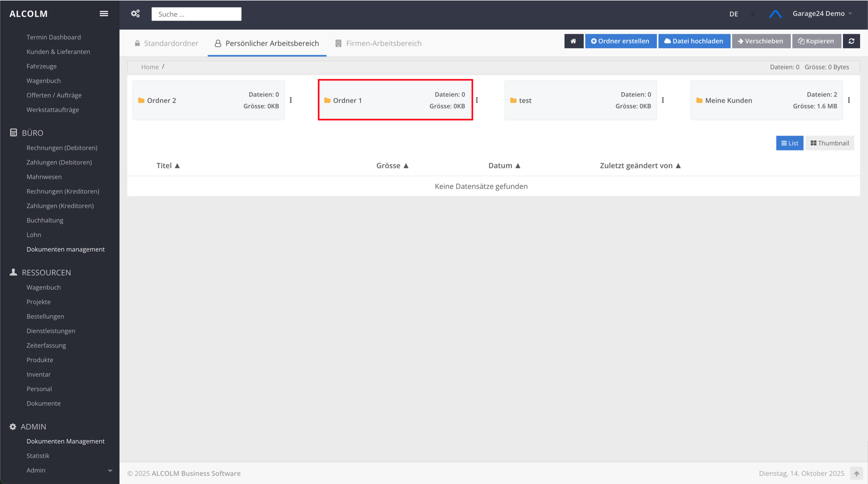
Task: Click the home icon button
Action: (x=573, y=41)
